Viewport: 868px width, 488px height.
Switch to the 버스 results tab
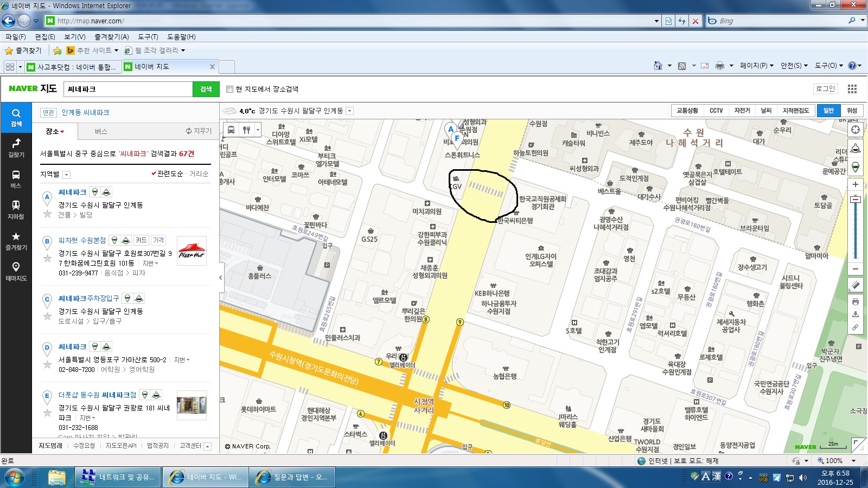pos(101,131)
